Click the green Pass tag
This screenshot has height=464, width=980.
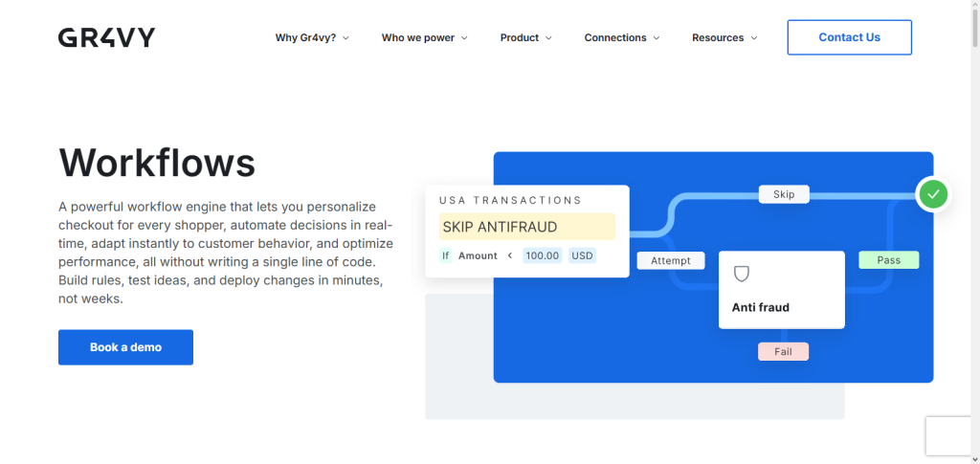(888, 260)
